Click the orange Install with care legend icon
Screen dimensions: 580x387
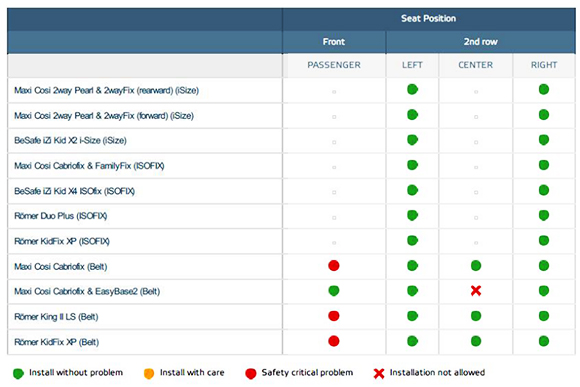coord(149,373)
